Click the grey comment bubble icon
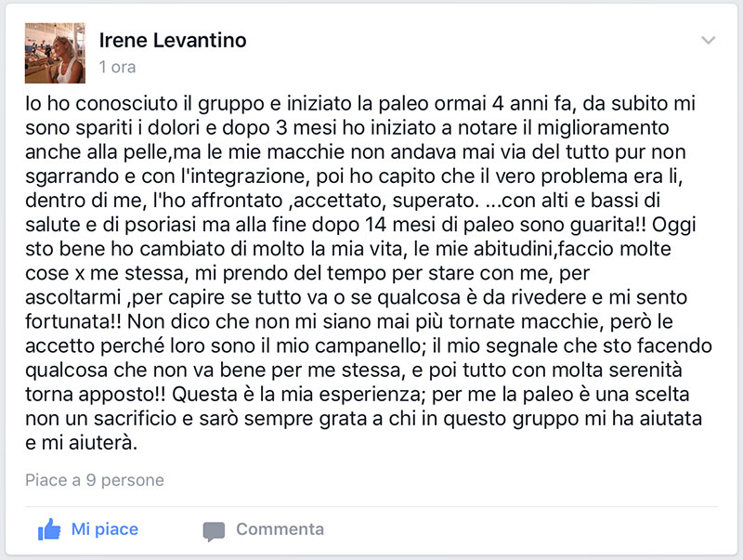This screenshot has width=743, height=560. [x=214, y=531]
